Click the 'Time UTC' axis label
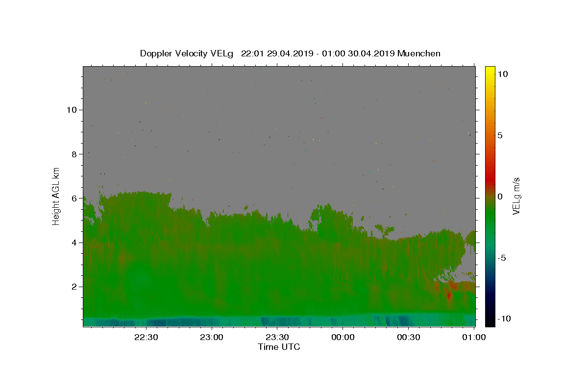The height and width of the screenshot is (392, 588). [x=279, y=347]
